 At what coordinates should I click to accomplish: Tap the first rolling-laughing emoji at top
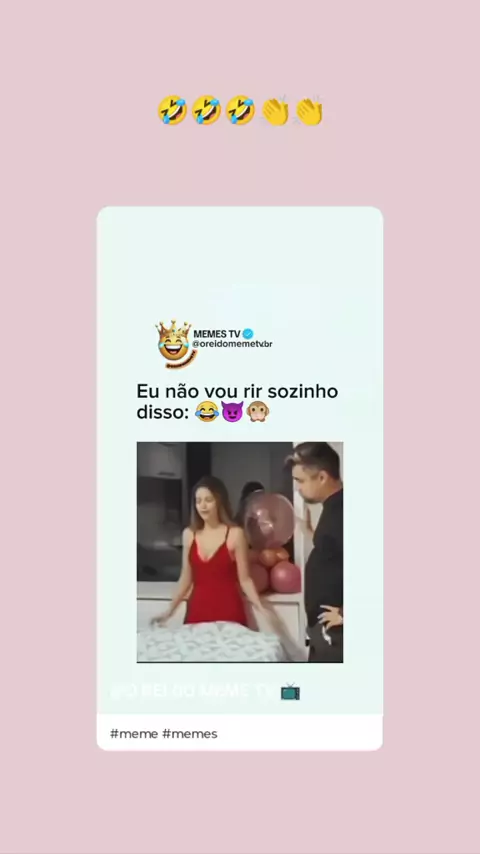pos(172,110)
